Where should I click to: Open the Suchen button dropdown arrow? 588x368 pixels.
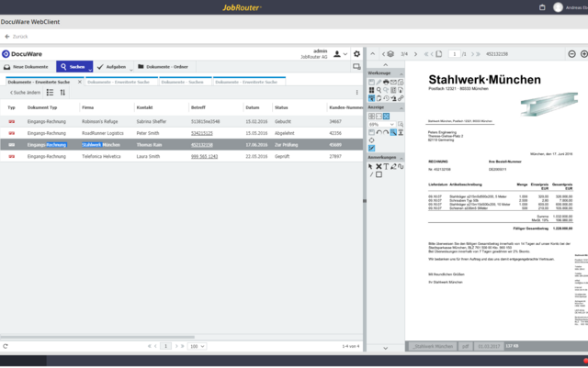(90, 70)
